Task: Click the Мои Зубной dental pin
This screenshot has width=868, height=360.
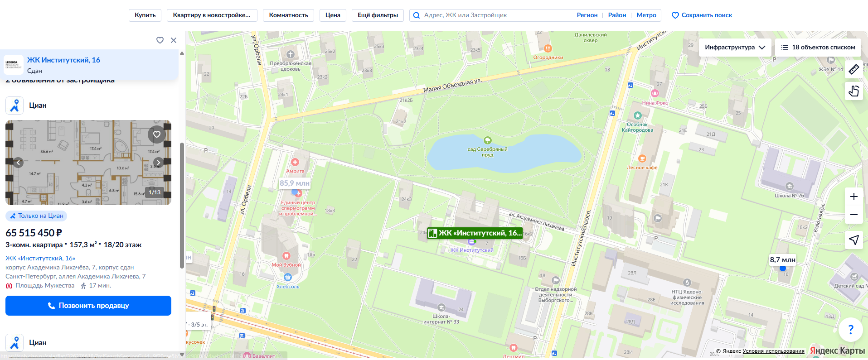Action: pyautogui.click(x=286, y=256)
